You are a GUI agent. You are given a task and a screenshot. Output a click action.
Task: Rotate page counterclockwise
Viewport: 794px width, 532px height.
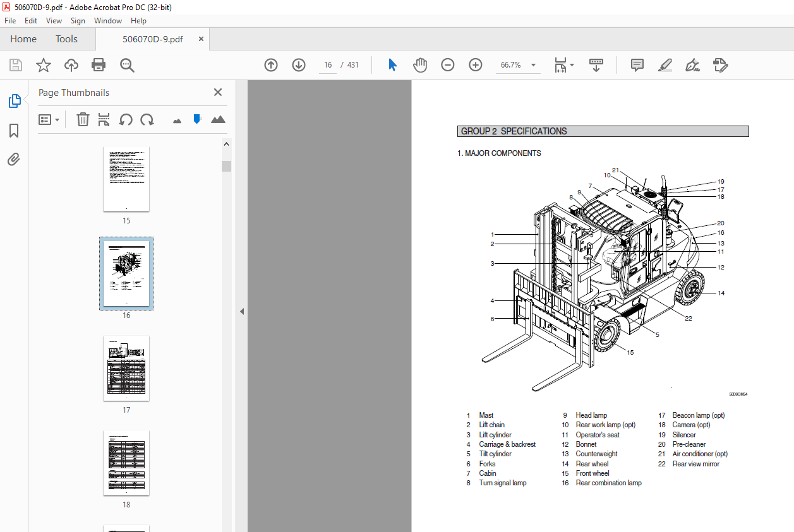126,119
